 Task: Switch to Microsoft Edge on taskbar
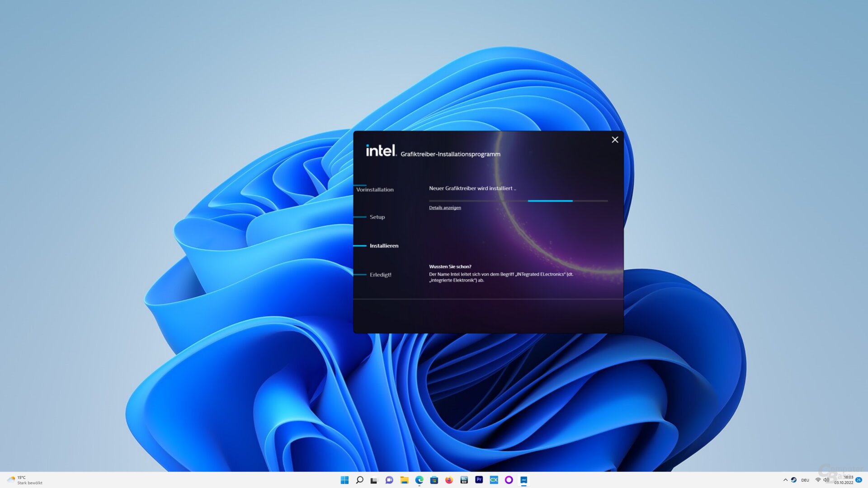[419, 480]
